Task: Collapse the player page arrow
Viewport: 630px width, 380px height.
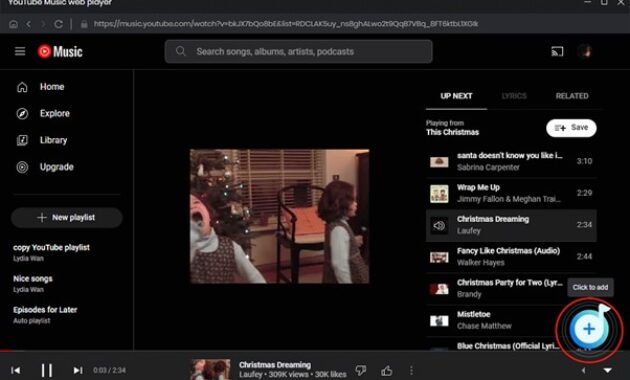Action: (608, 370)
